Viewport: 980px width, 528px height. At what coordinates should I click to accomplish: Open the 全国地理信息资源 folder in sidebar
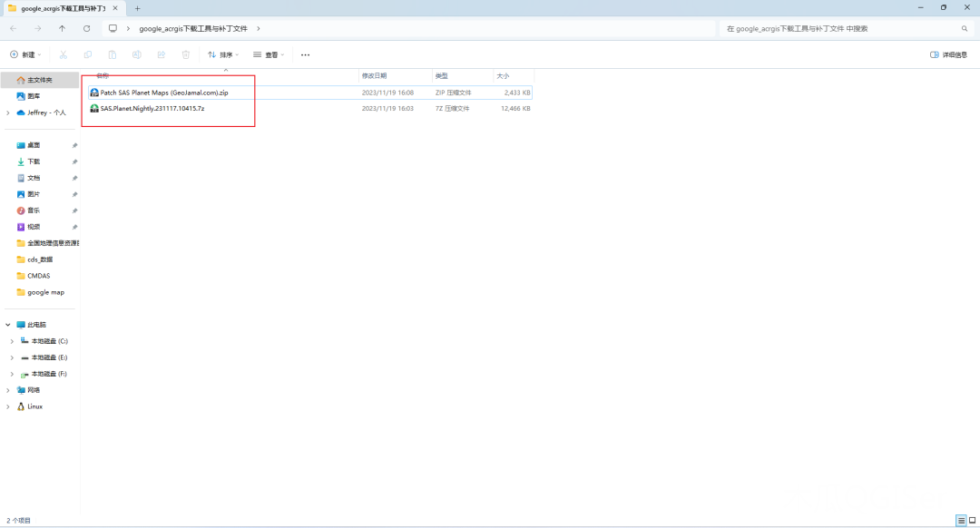[x=48, y=243]
